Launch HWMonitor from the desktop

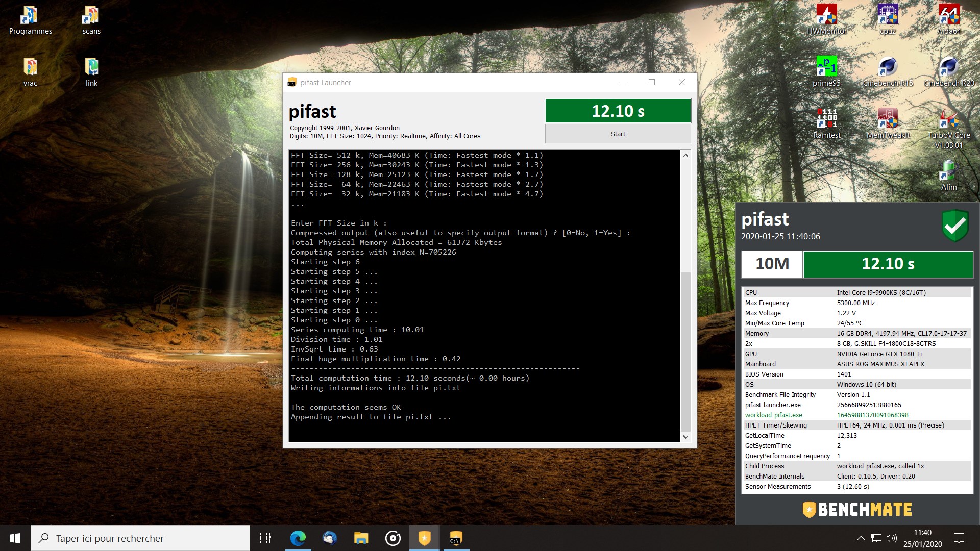[826, 19]
